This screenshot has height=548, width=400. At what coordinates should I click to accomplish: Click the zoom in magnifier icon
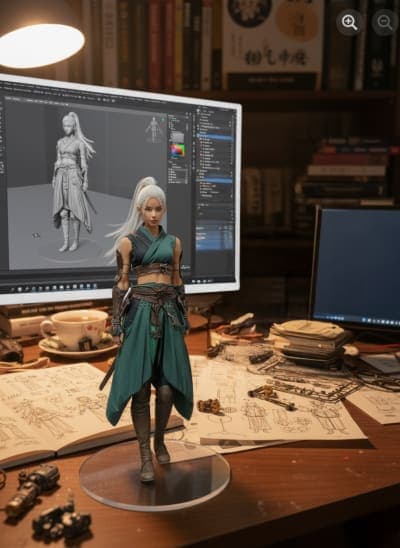[x=349, y=22]
